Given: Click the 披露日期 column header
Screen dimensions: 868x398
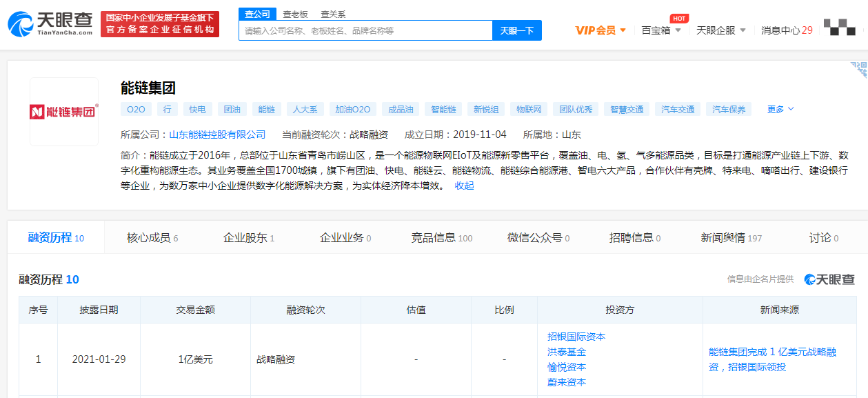Looking at the screenshot, I should click(99, 310).
